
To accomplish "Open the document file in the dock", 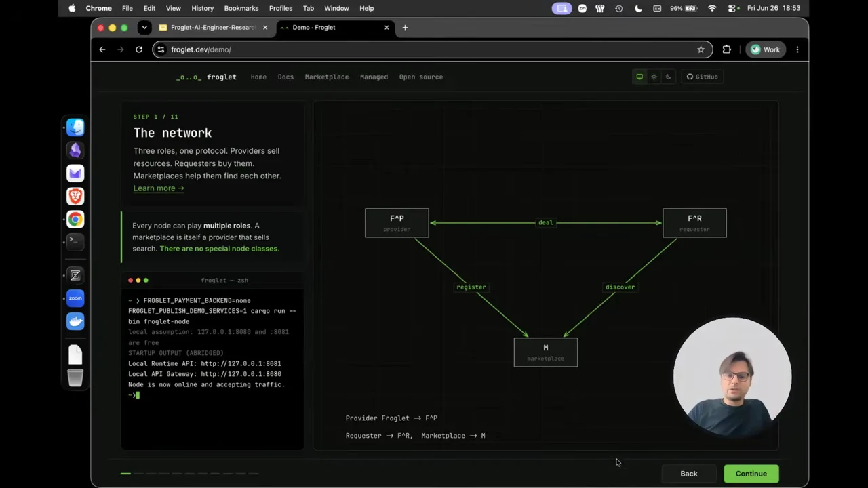I will 75,354.
